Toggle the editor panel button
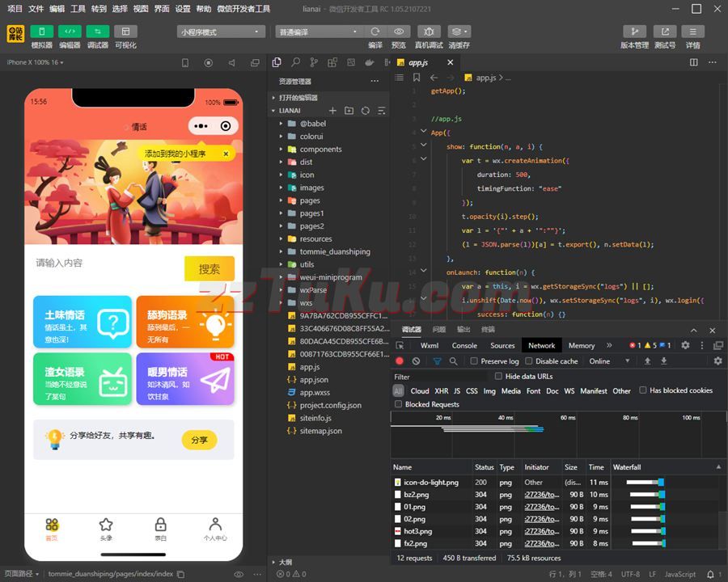Viewport: 728px width, 582px height. 70,32
